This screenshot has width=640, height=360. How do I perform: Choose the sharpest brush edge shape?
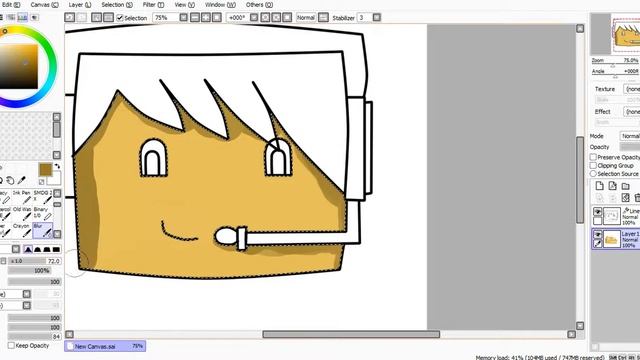coord(28,249)
